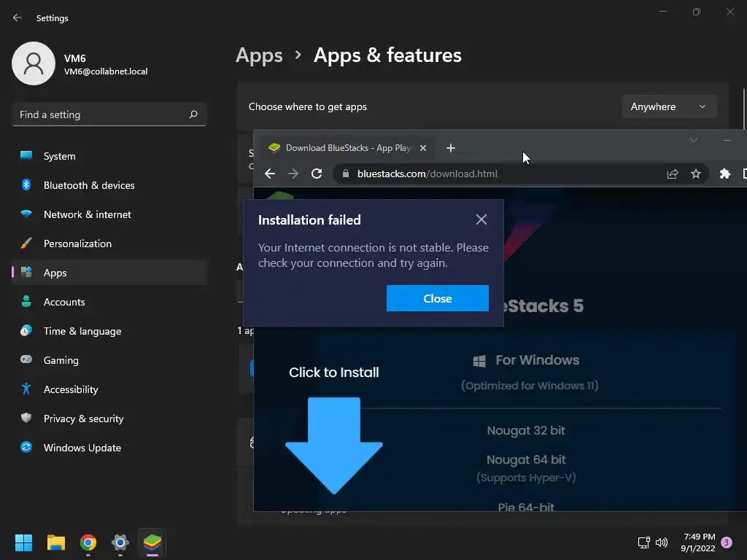Open Time & language settings
The height and width of the screenshot is (560, 747).
(109, 331)
